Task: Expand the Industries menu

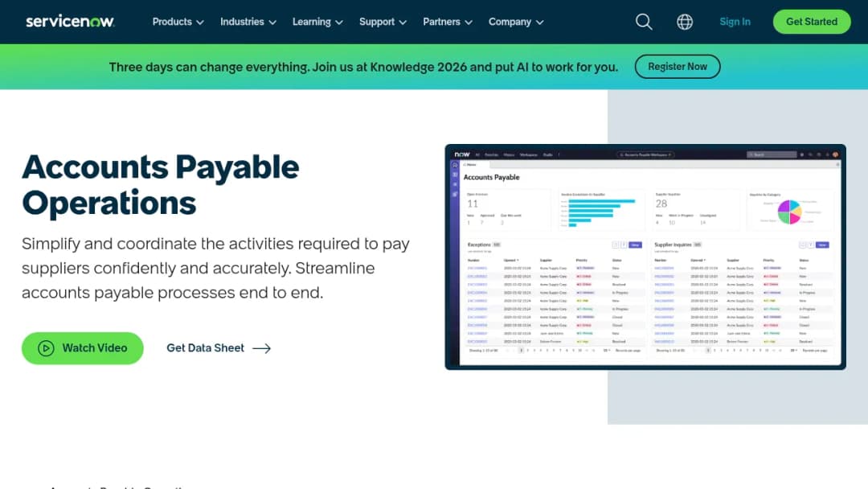Action: 248,22
